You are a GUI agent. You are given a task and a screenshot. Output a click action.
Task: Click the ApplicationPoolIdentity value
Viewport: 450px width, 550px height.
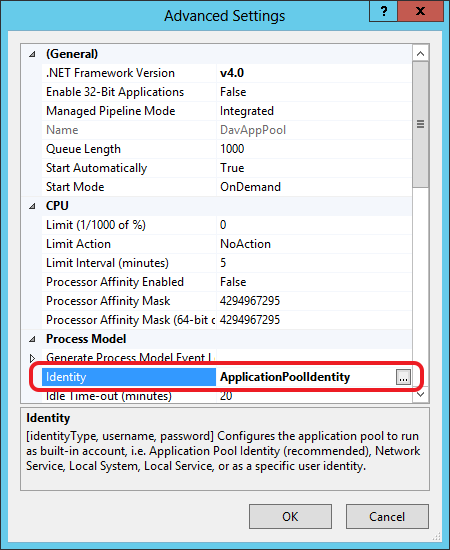[285, 377]
